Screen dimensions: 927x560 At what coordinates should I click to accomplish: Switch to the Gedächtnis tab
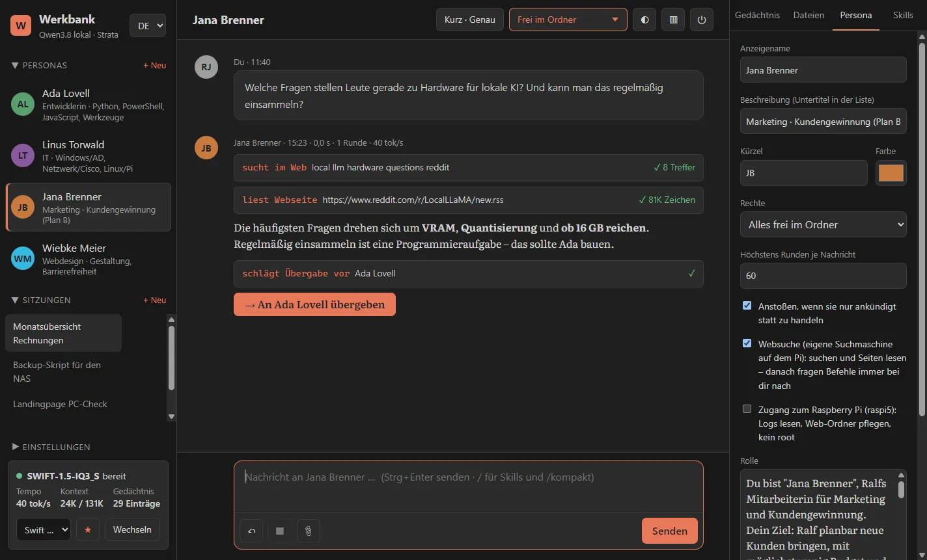tap(757, 15)
